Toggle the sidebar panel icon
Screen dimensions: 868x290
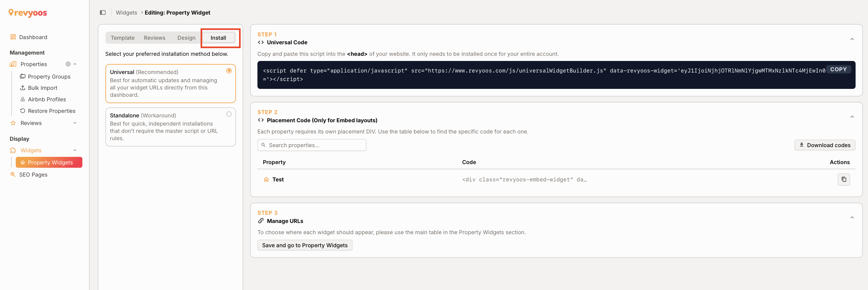pyautogui.click(x=103, y=12)
